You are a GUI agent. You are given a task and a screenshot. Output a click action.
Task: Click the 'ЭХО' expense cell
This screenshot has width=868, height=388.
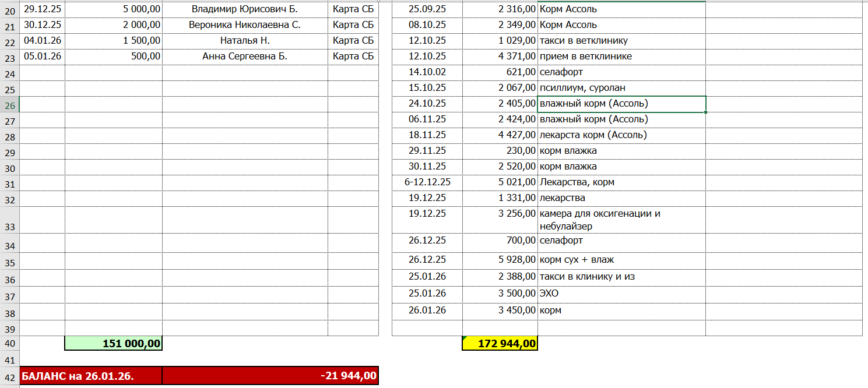coord(621,294)
